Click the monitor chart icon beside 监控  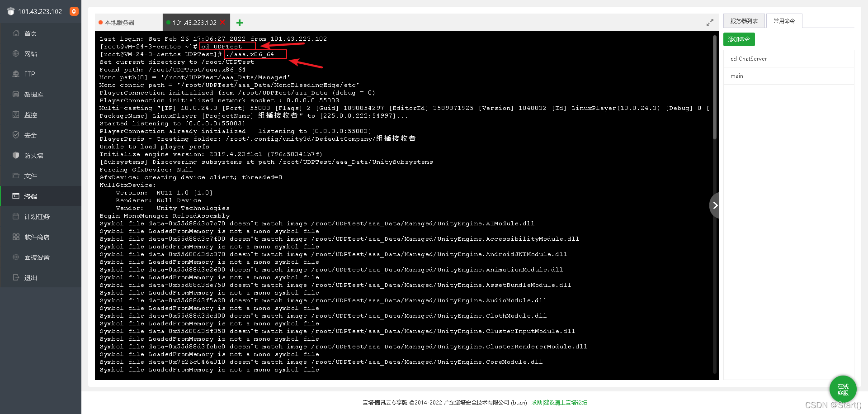point(16,114)
